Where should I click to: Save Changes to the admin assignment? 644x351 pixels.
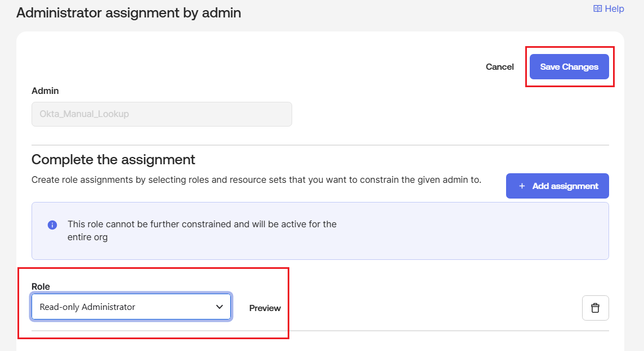[x=569, y=67]
